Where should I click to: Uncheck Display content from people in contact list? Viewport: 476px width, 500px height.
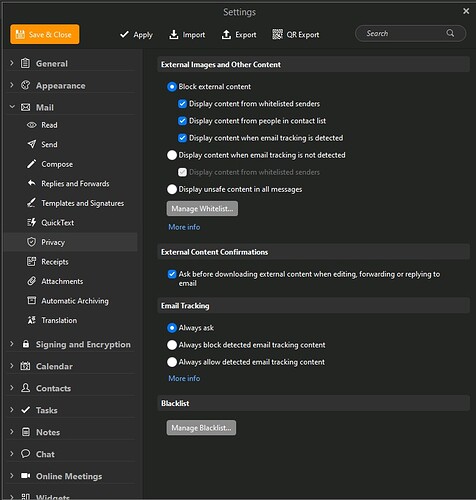click(x=182, y=121)
